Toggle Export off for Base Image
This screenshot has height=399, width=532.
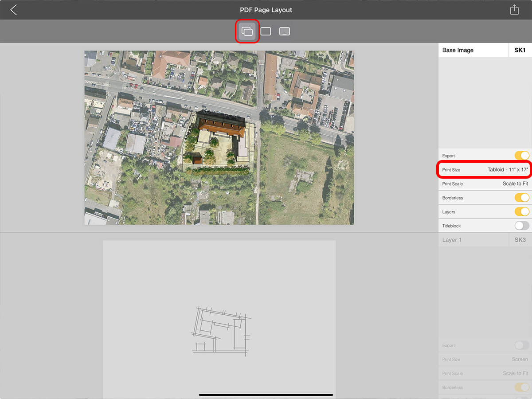pyautogui.click(x=521, y=156)
